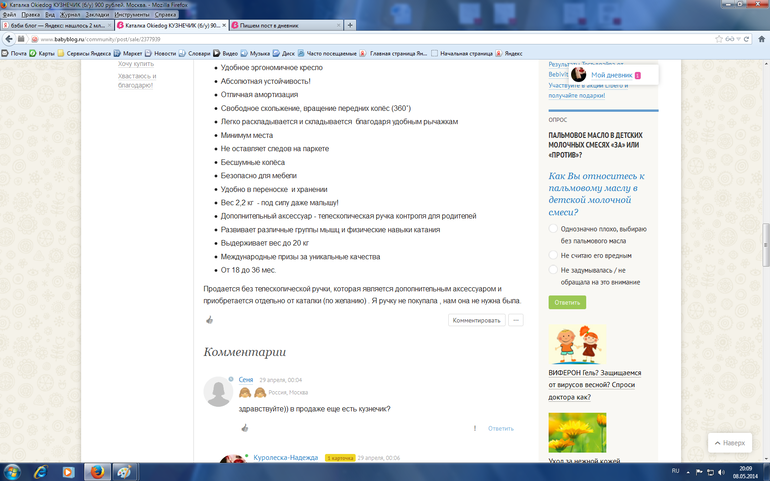This screenshot has height=481, width=770.
Task: Open the Action Center flag icon
Action: click(699, 472)
